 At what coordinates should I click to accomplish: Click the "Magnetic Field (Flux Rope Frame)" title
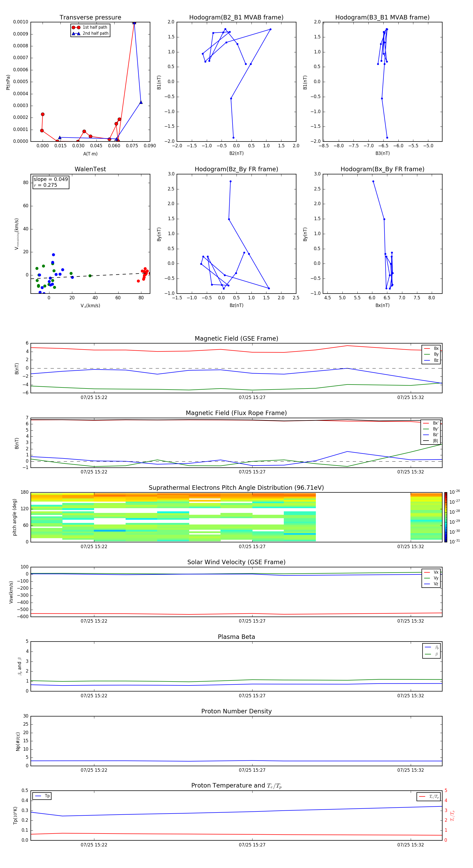tap(236, 413)
